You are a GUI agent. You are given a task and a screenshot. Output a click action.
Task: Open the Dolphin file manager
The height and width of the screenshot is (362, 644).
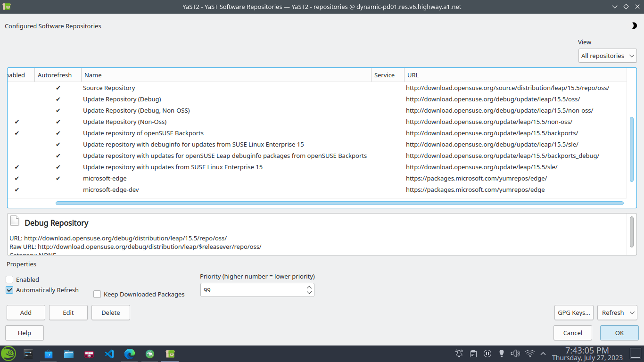[68, 353]
